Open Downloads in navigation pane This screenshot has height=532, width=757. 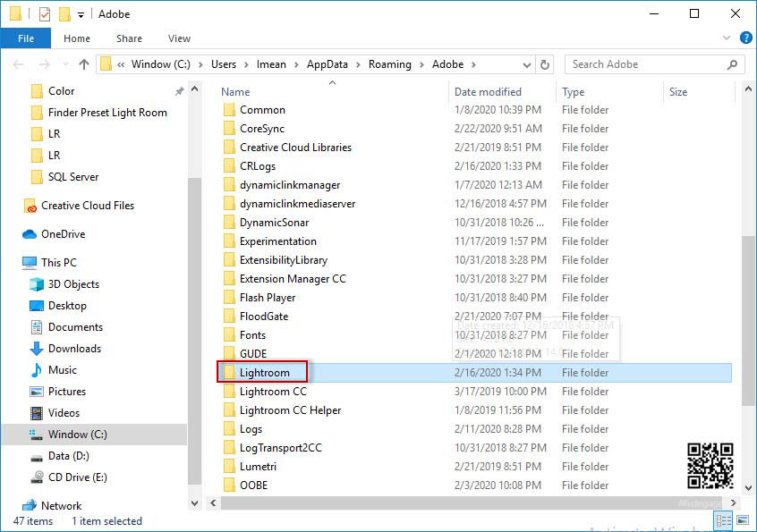click(74, 348)
